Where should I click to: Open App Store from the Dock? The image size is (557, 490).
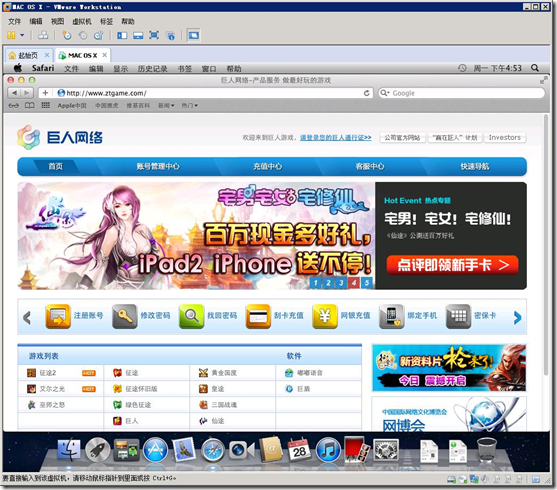coord(155,450)
